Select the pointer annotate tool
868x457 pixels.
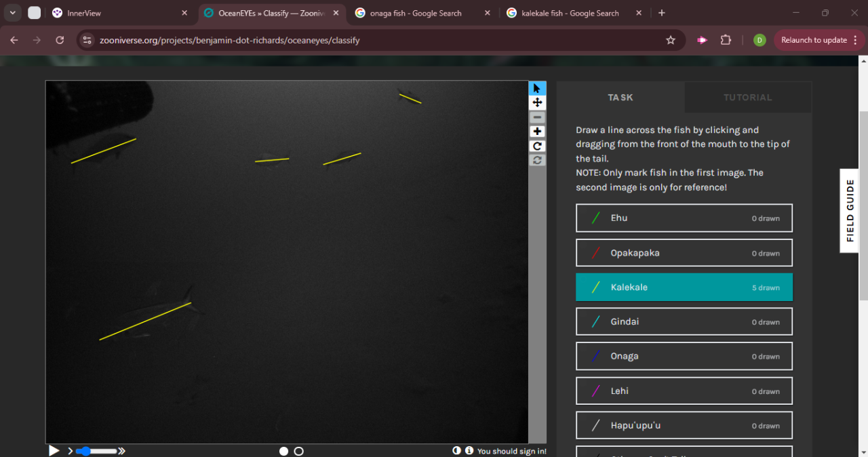537,88
